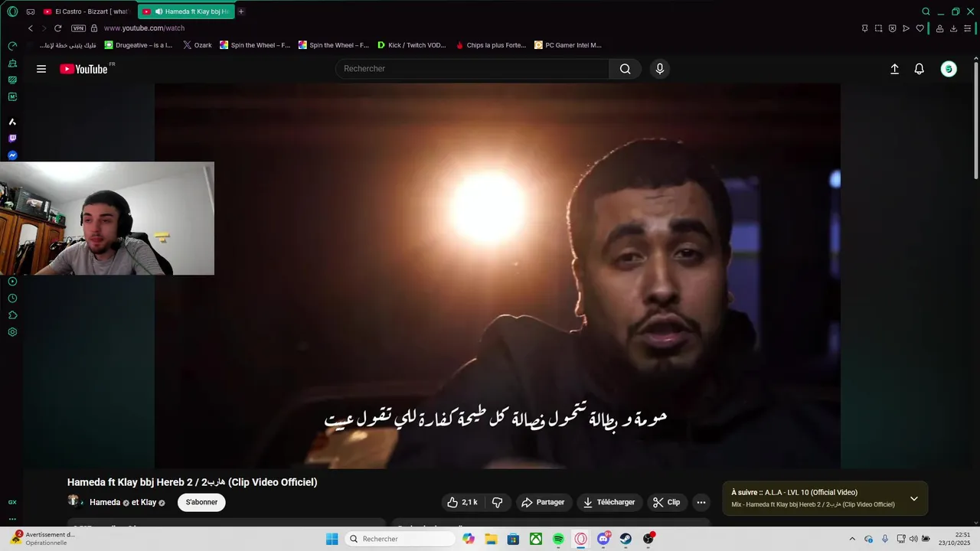The width and height of the screenshot is (980, 551).
Task: Open the YouTube hamburger guide menu
Action: pyautogui.click(x=41, y=69)
